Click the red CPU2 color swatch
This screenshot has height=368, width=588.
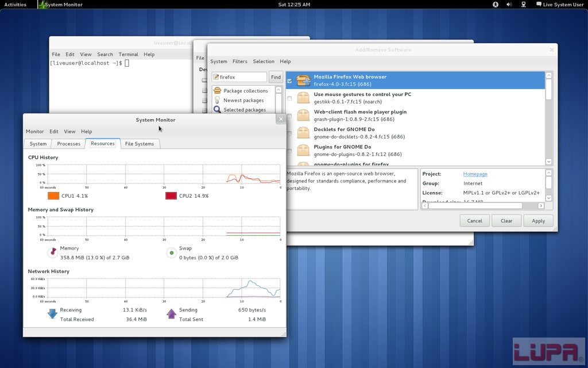[171, 195]
